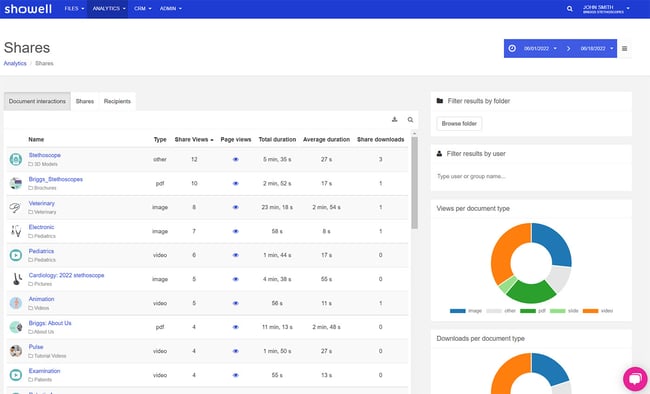Switch to Document interactions tab
Image resolution: width=650 pixels, height=394 pixels.
pos(37,101)
